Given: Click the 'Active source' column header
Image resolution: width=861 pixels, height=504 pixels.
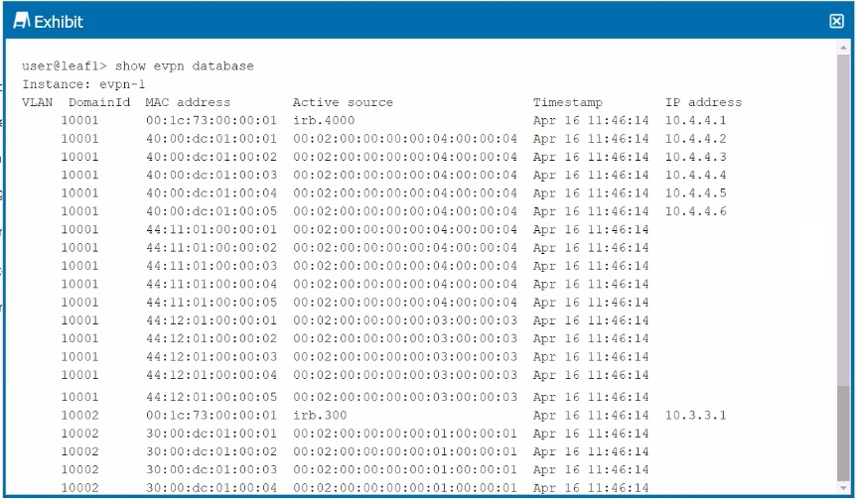Looking at the screenshot, I should 343,102.
